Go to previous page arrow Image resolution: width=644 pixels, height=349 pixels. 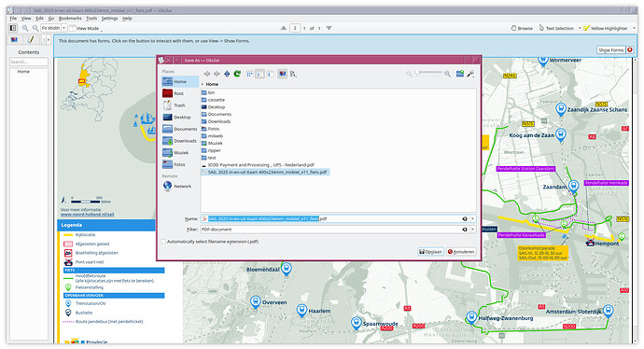(x=284, y=28)
